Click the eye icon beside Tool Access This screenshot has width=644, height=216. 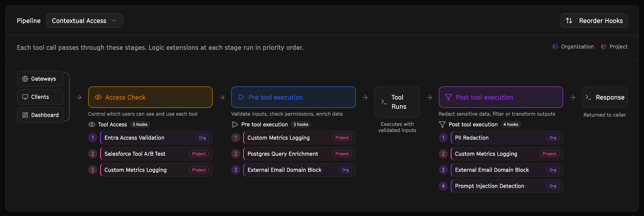(92, 125)
